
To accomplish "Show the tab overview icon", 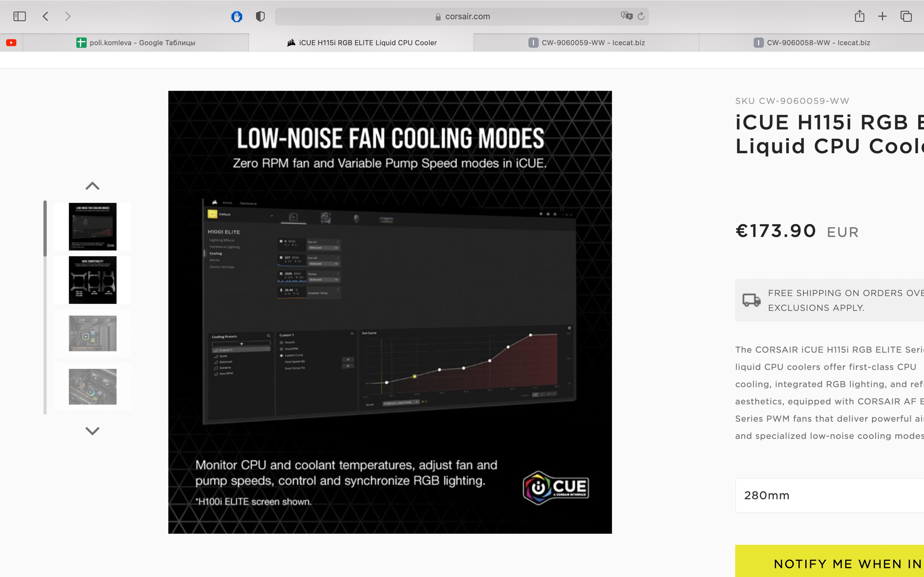I will 906,16.
